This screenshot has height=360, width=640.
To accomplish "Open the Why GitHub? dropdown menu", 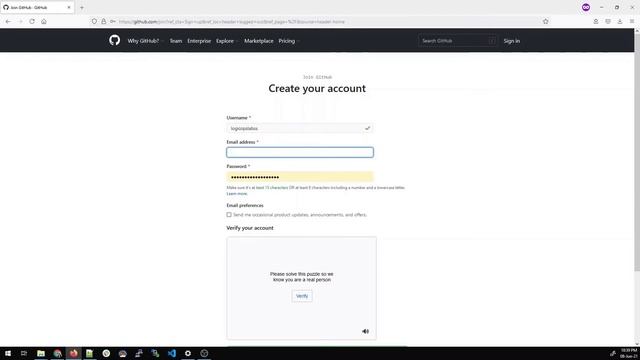I will coord(145,41).
